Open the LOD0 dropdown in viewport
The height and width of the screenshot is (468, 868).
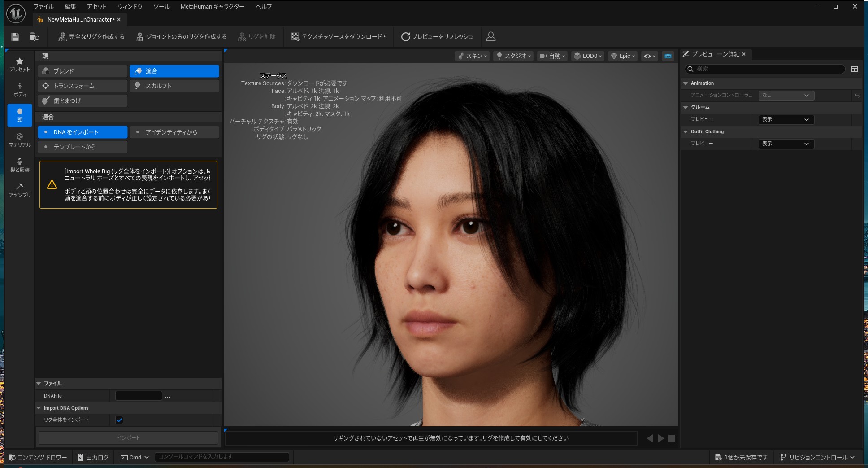pyautogui.click(x=588, y=56)
